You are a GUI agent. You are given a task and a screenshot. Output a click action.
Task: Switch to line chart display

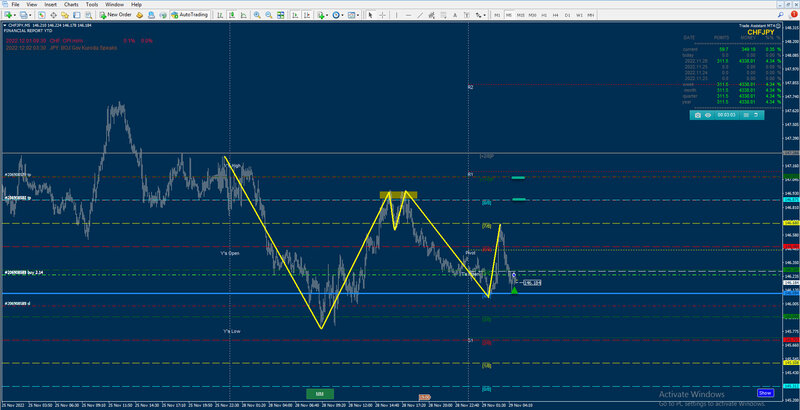(243, 15)
